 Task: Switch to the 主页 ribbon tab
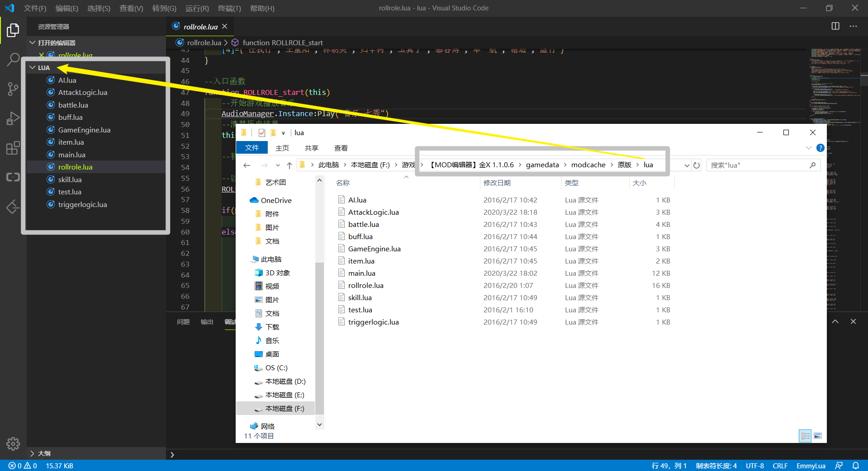point(282,148)
